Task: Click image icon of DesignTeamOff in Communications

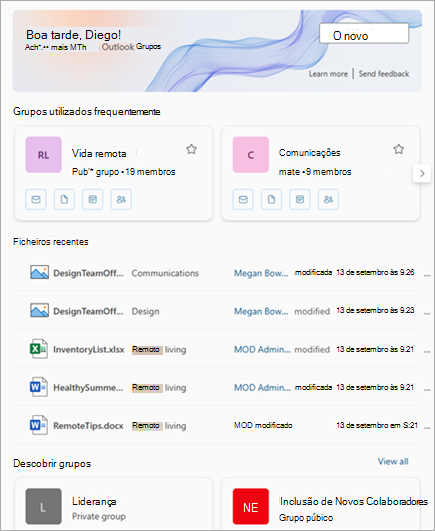Action: coord(39,272)
